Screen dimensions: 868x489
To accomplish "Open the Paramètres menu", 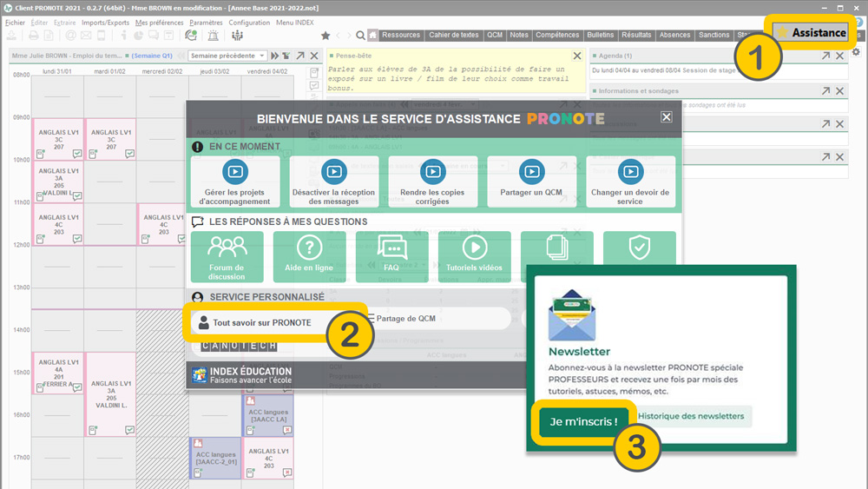I will [x=206, y=23].
